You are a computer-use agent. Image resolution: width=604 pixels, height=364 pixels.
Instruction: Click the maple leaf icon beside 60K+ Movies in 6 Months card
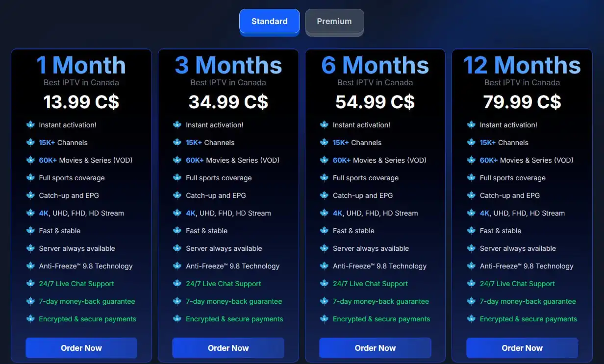(324, 160)
